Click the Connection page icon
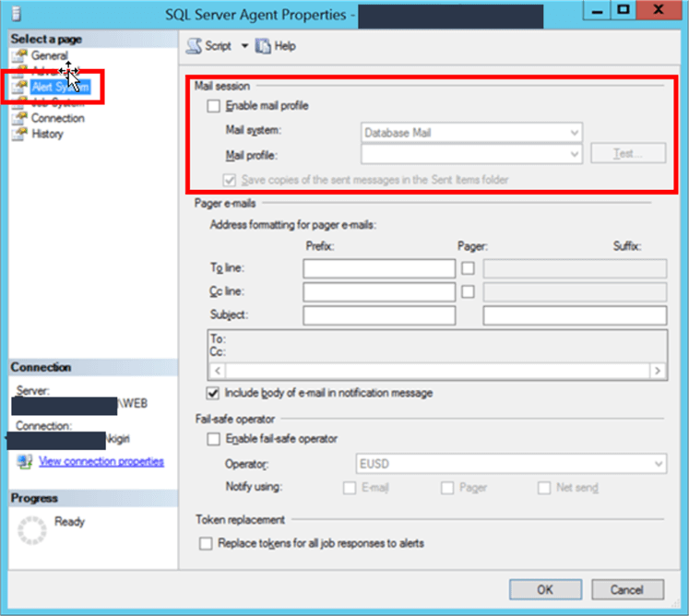Viewport: 689px width, 616px height. (19, 118)
